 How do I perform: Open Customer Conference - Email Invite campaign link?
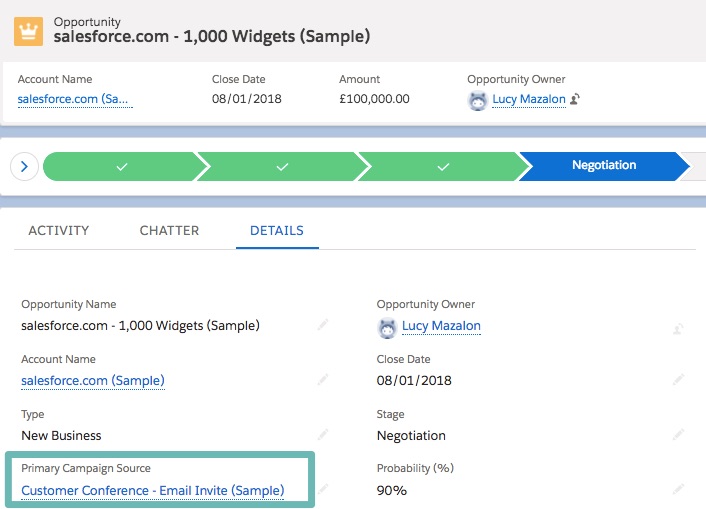point(153,490)
